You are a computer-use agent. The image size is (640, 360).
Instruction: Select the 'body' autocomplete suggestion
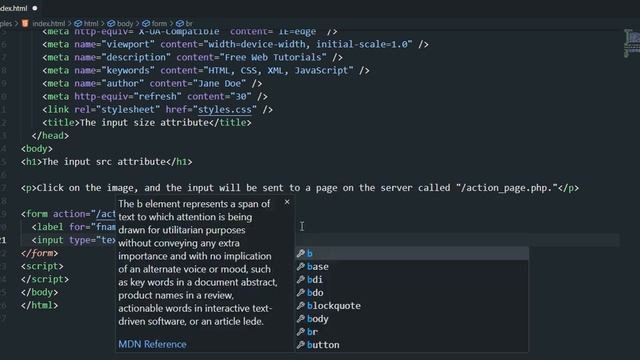[412, 319]
